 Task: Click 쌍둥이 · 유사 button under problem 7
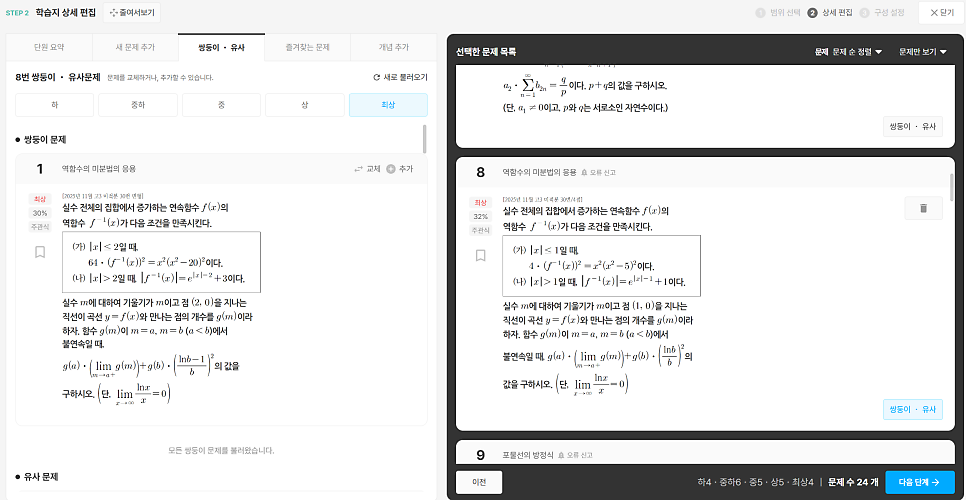tap(912, 126)
